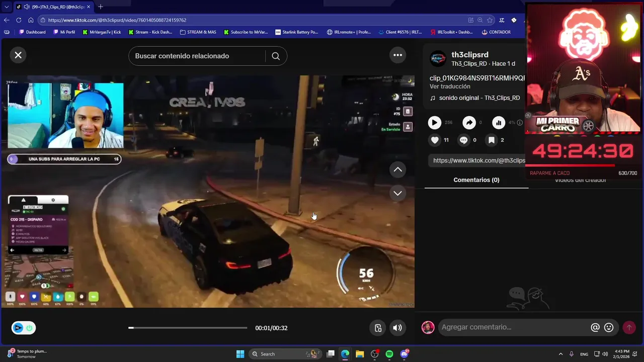Save the video with the bookmark icon

(x=492, y=140)
